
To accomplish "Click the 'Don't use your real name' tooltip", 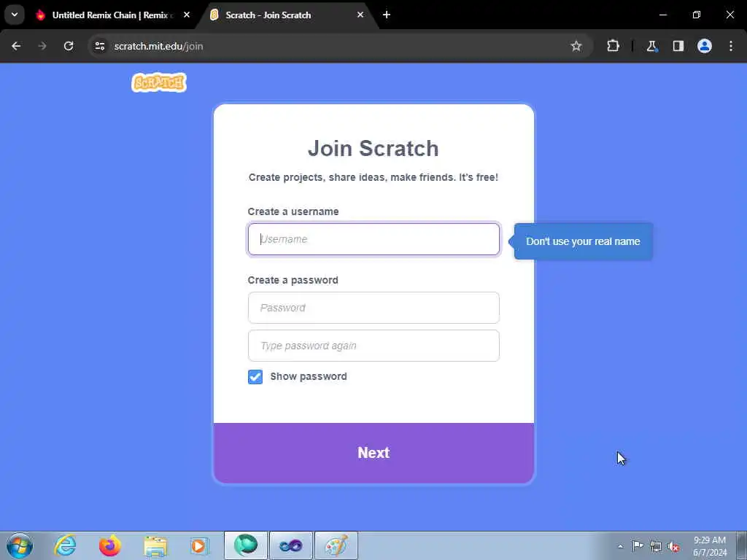I will (583, 241).
